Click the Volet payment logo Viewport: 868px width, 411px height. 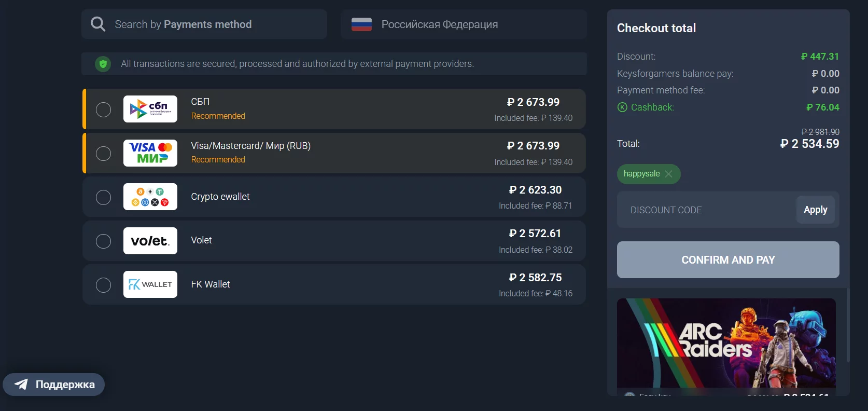tap(150, 241)
